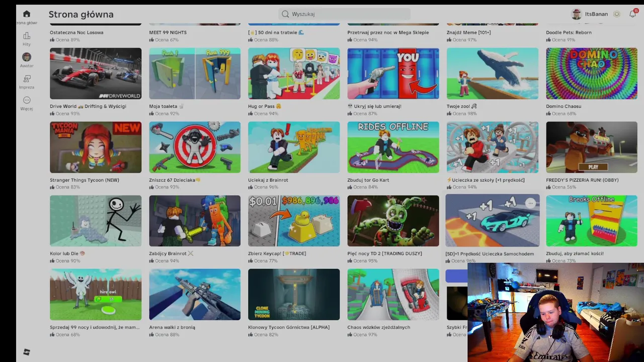Open Zniszcz 67 Dzieciaka thumbnail
Screen dimensions: 644x362
pos(195,147)
